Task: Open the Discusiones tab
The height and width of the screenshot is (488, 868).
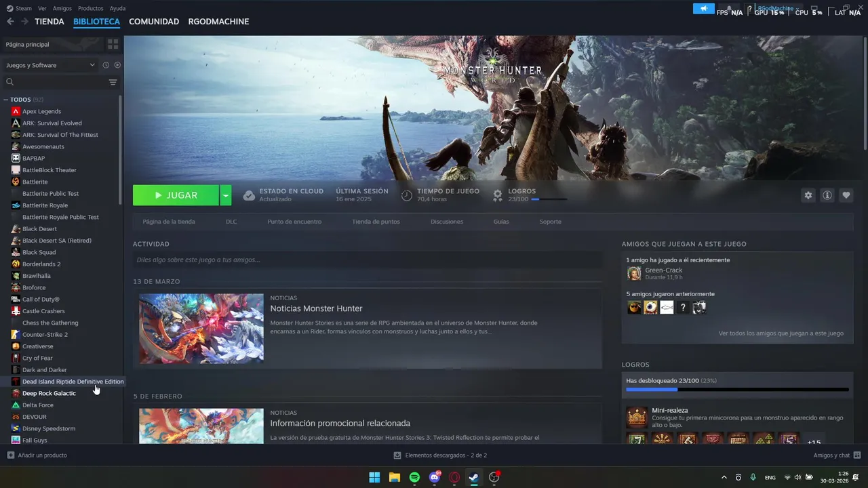Action: click(x=447, y=222)
